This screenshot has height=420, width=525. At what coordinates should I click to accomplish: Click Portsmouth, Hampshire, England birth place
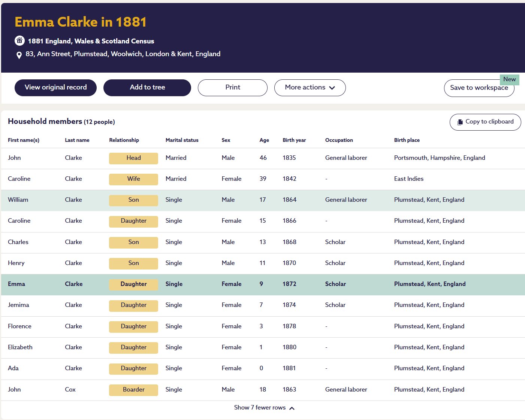tap(440, 158)
